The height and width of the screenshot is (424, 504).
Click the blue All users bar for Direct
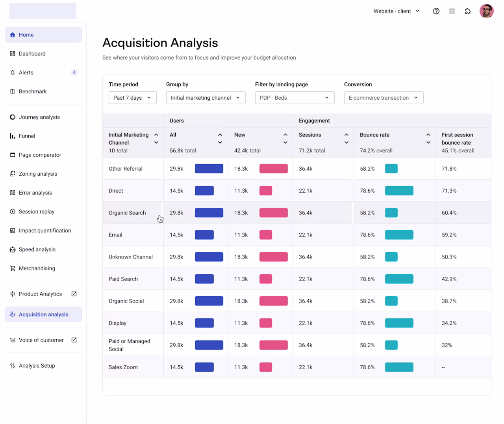pos(204,191)
